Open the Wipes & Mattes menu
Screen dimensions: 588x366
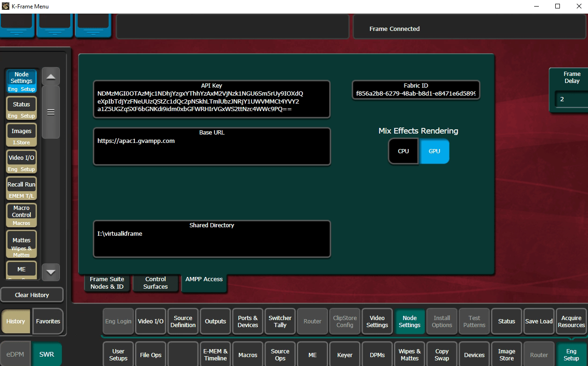[410, 355]
